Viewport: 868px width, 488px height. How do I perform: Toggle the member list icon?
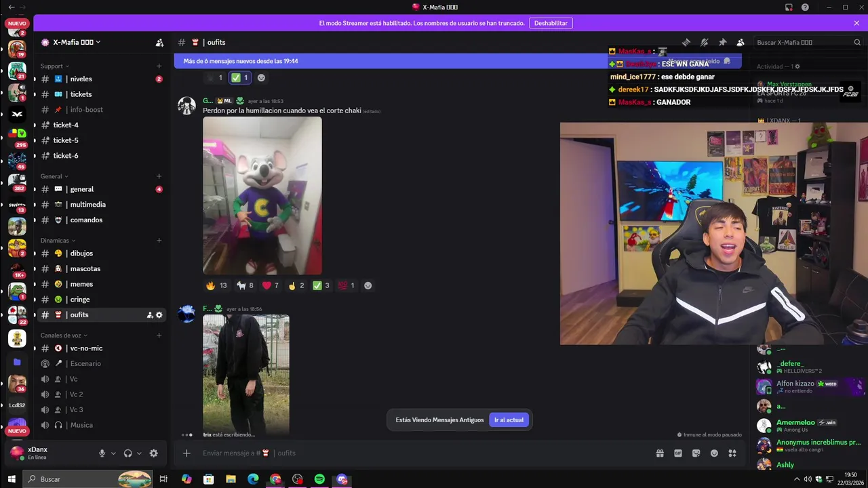741,42
